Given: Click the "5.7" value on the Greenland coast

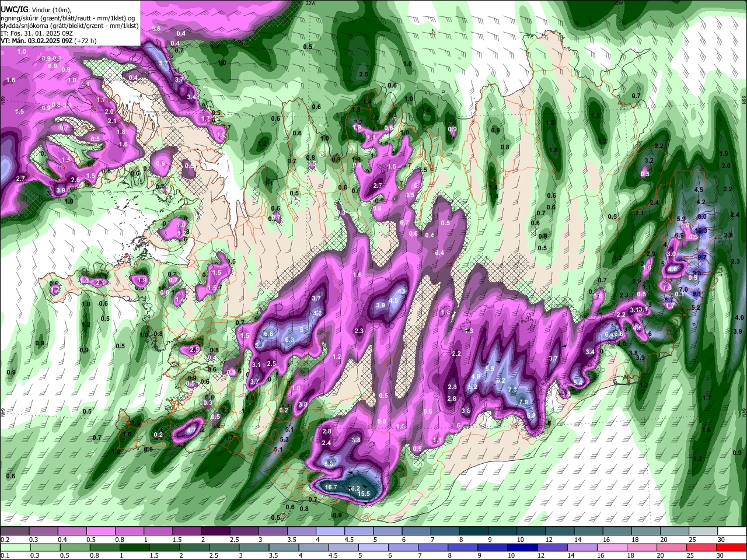Looking at the screenshot, I should (163, 63).
